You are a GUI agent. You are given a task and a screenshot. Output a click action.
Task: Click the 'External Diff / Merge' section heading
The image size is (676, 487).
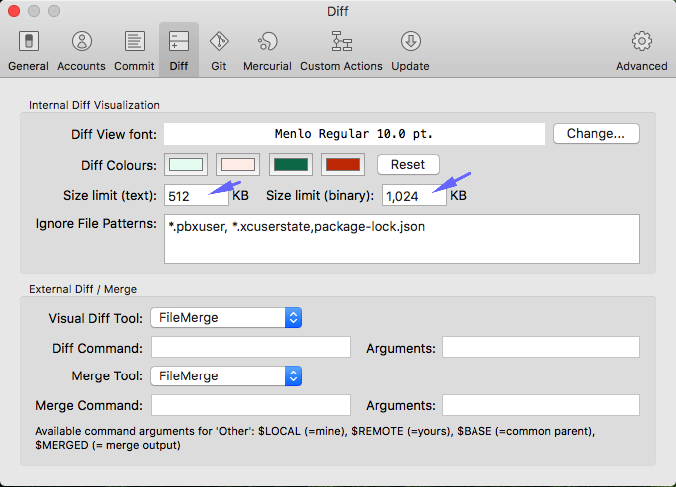tap(83, 289)
